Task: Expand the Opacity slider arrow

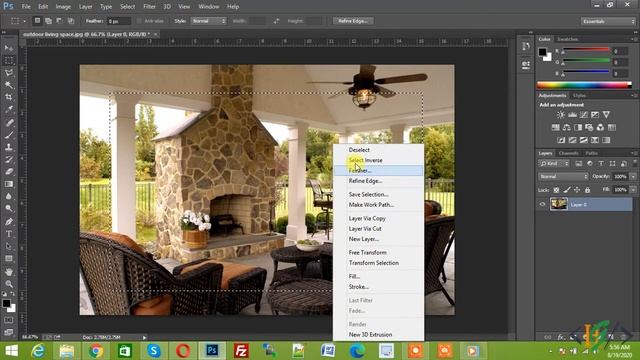Action: (x=633, y=177)
